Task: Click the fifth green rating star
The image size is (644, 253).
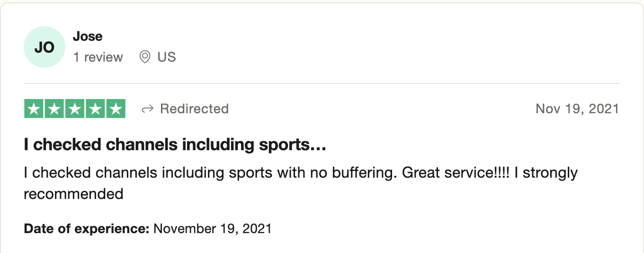Action: tap(116, 109)
